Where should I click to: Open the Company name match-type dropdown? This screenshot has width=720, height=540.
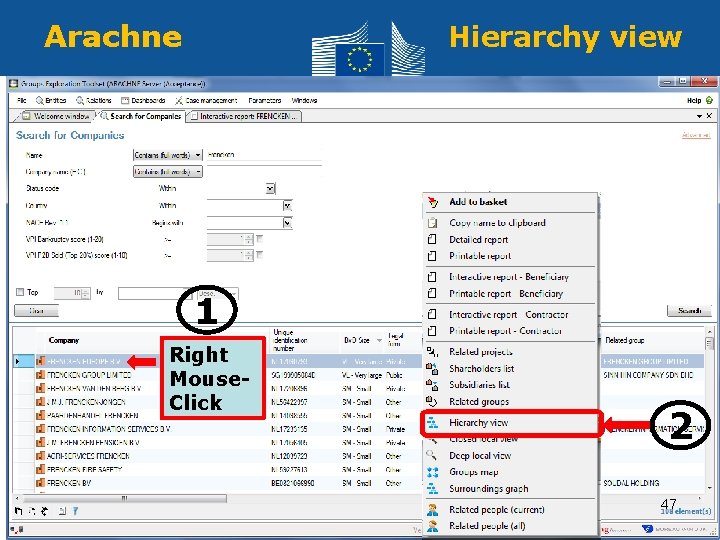(168, 172)
